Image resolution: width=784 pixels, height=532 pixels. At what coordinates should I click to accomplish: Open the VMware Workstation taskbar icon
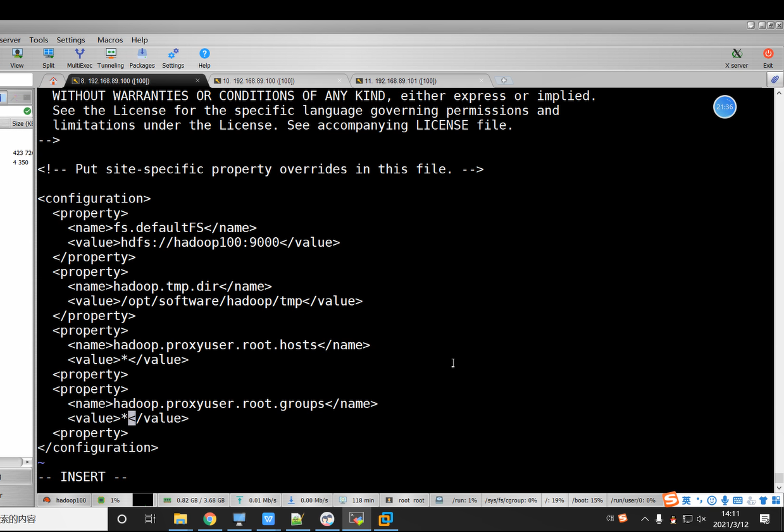click(x=385, y=519)
